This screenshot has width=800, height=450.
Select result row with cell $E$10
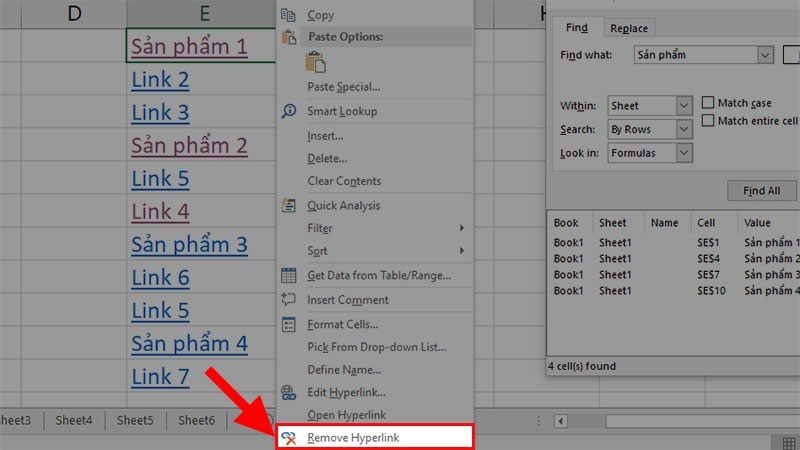click(x=673, y=290)
